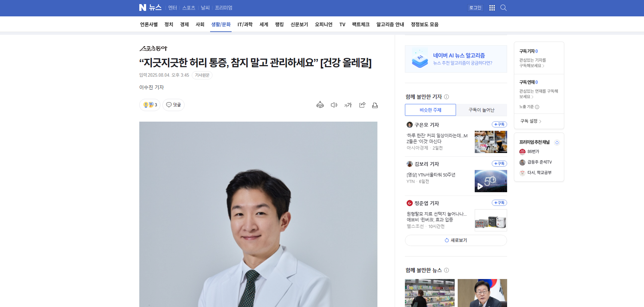644x307 pixels.
Task: Click the 로그인 button
Action: [475, 8]
